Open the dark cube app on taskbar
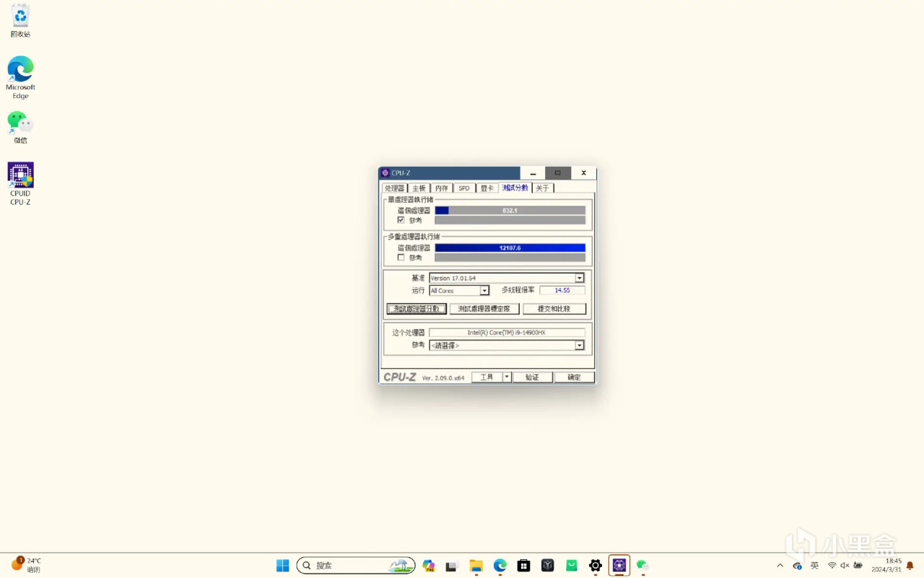This screenshot has height=578, width=924. point(548,566)
